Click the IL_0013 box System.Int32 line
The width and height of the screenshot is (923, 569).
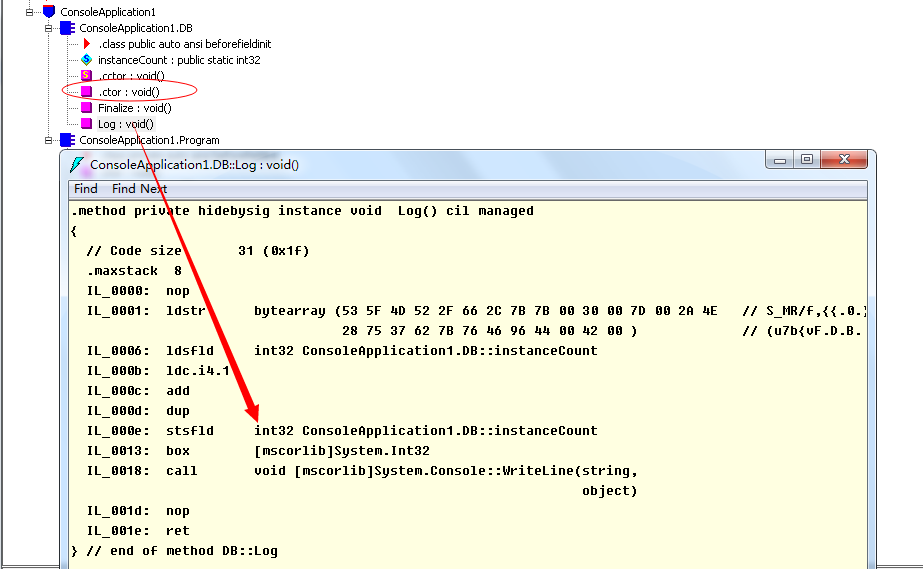(x=258, y=451)
